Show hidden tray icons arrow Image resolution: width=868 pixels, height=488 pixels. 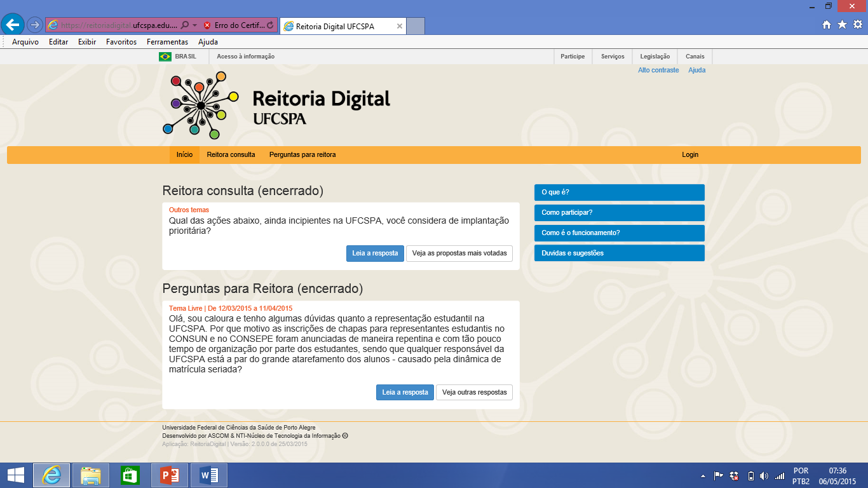[x=703, y=476]
